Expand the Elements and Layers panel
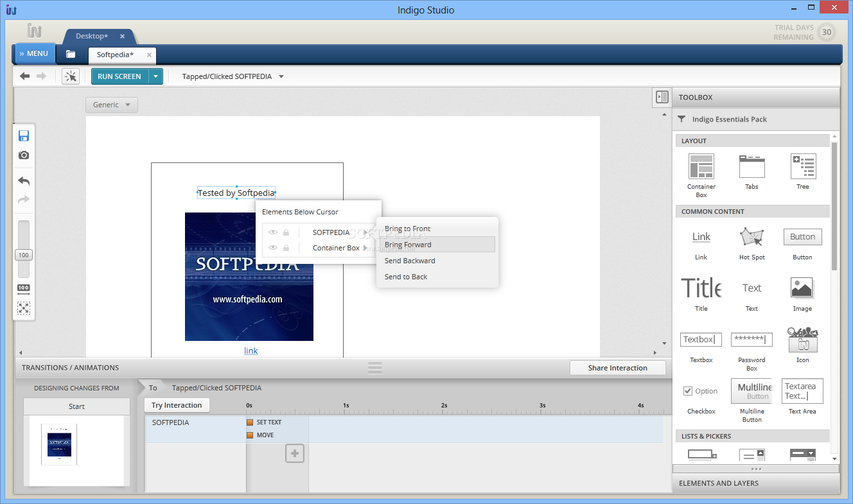853x504 pixels. click(x=756, y=483)
